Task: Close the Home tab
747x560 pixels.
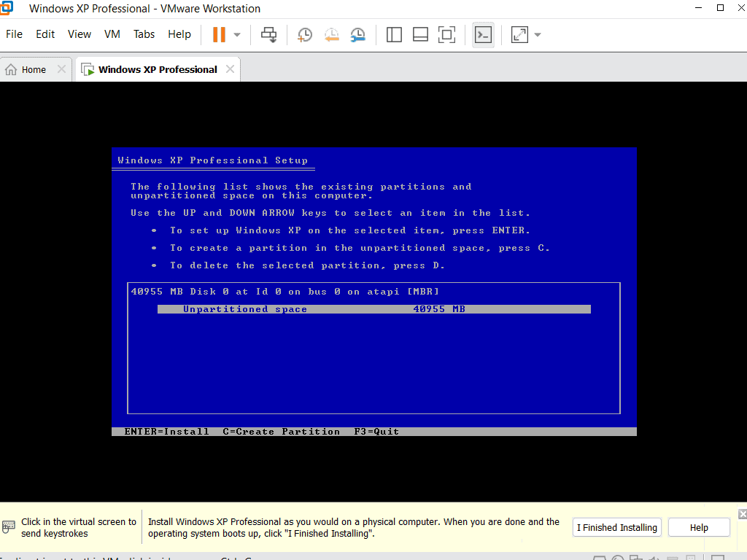Action: click(x=61, y=69)
